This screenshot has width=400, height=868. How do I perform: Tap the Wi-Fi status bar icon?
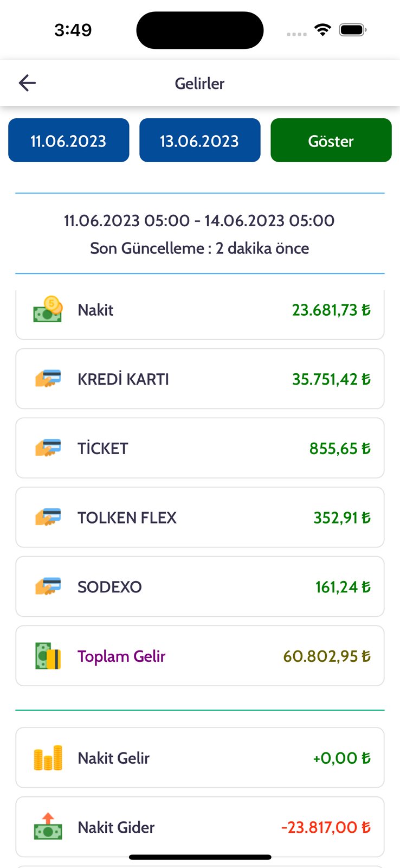322,30
